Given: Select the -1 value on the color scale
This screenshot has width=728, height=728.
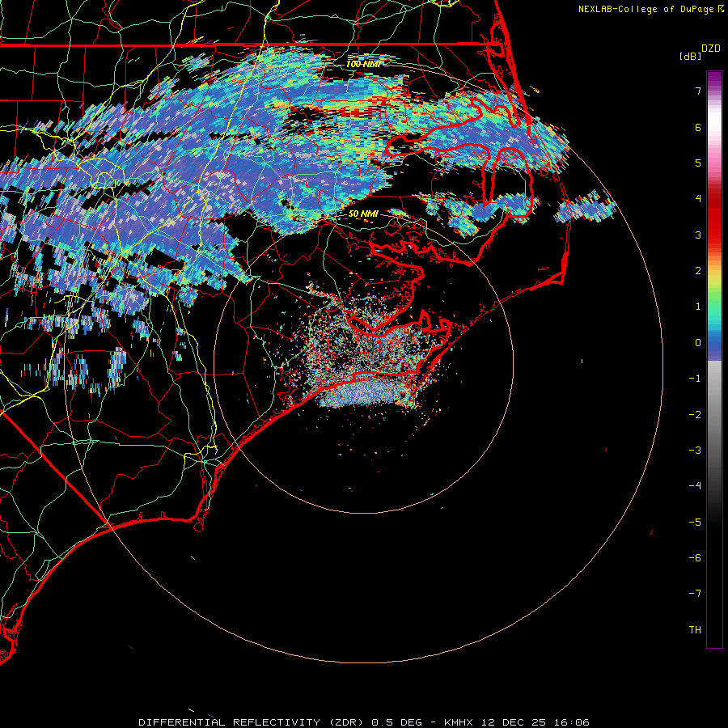Looking at the screenshot, I should click(x=695, y=379).
